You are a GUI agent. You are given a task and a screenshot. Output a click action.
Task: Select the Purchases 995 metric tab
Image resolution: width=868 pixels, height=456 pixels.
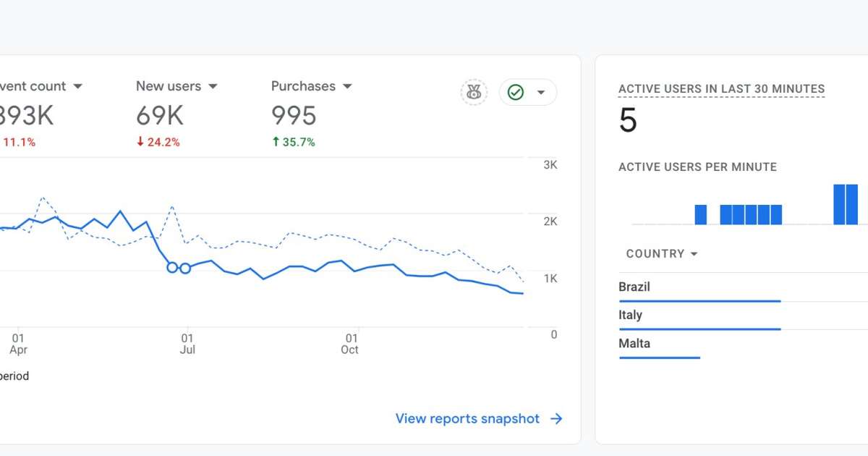294,116
